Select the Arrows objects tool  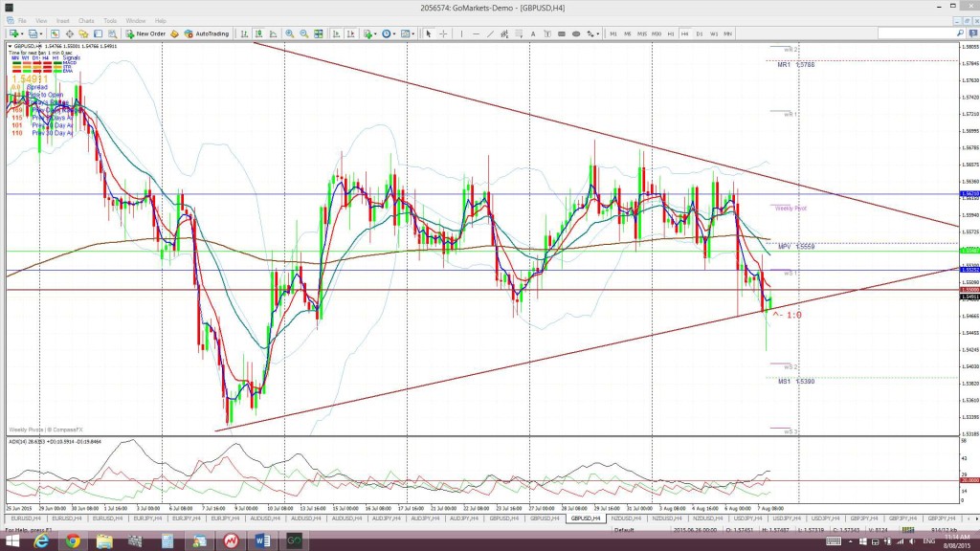tap(590, 33)
